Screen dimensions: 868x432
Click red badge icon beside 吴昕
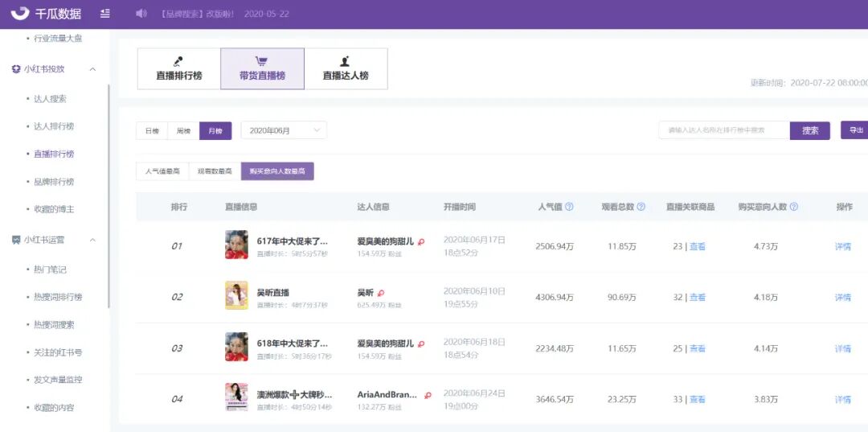(x=381, y=293)
